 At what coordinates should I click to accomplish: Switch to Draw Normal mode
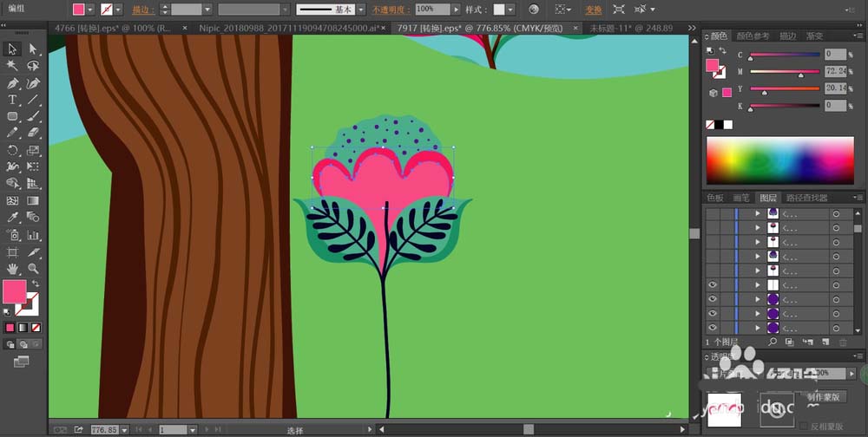pos(10,344)
